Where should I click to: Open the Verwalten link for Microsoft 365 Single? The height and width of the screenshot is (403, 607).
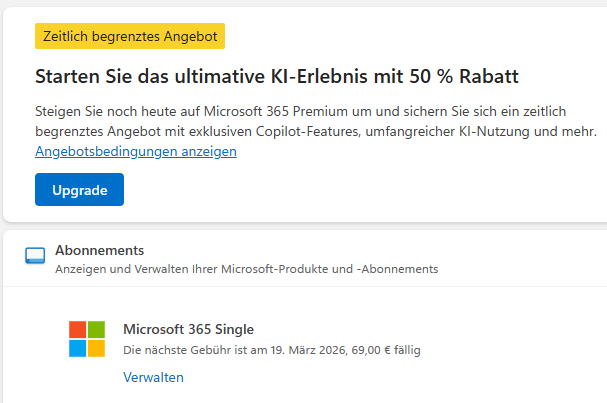153,377
